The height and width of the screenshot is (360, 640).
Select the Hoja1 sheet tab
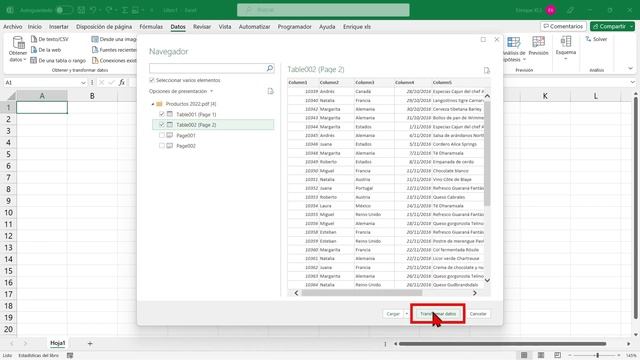point(58,343)
